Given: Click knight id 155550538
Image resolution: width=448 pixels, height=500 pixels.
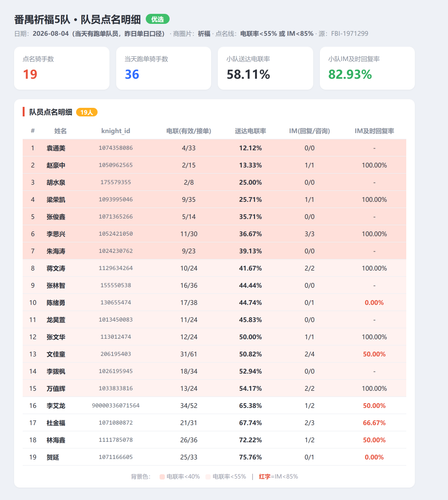Looking at the screenshot, I should [116, 285].
